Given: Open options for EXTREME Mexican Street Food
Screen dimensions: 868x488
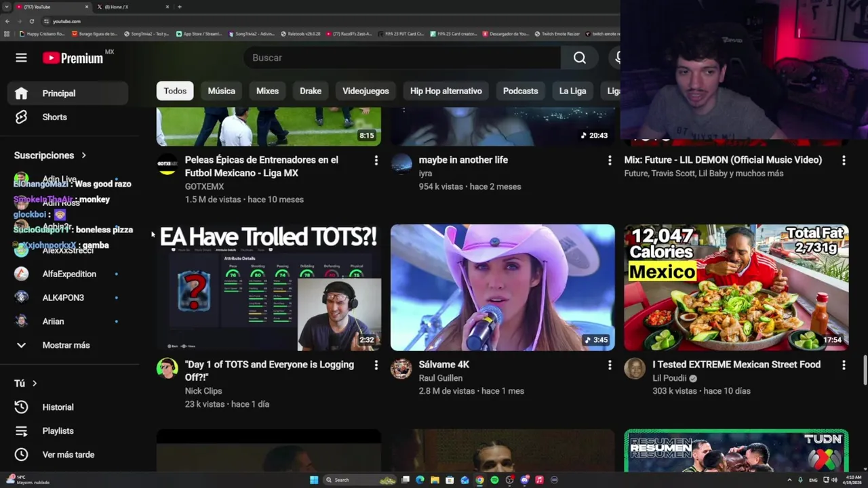Looking at the screenshot, I should (x=844, y=365).
